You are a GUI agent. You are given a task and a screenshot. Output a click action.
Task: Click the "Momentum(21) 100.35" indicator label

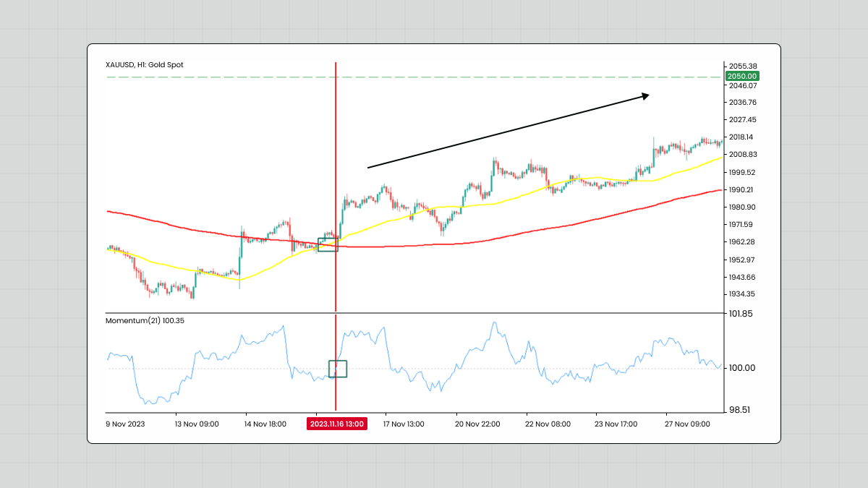coord(145,320)
